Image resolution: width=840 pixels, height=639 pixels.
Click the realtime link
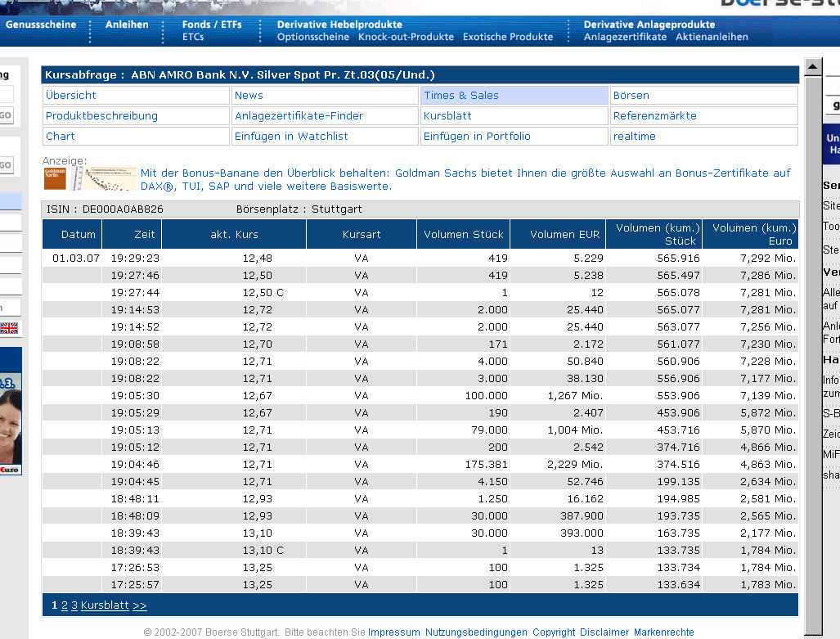point(634,137)
